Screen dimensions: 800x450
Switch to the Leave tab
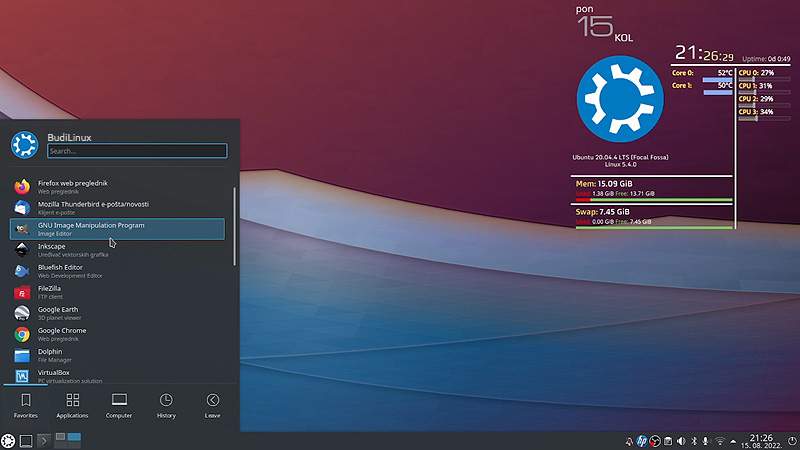coord(213,406)
